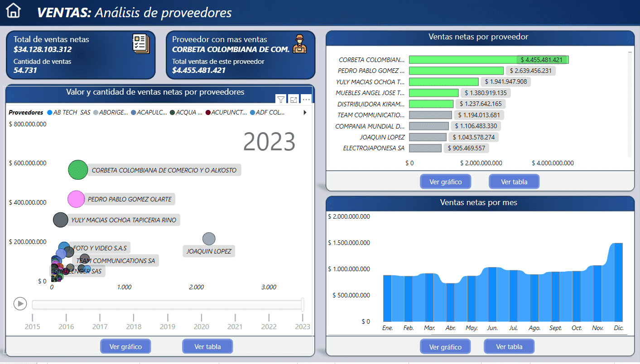Image resolution: width=640 pixels, height=364 pixels.
Task: Select CORBETA COLOMBIAN... bar in supplier chart
Action: point(489,60)
